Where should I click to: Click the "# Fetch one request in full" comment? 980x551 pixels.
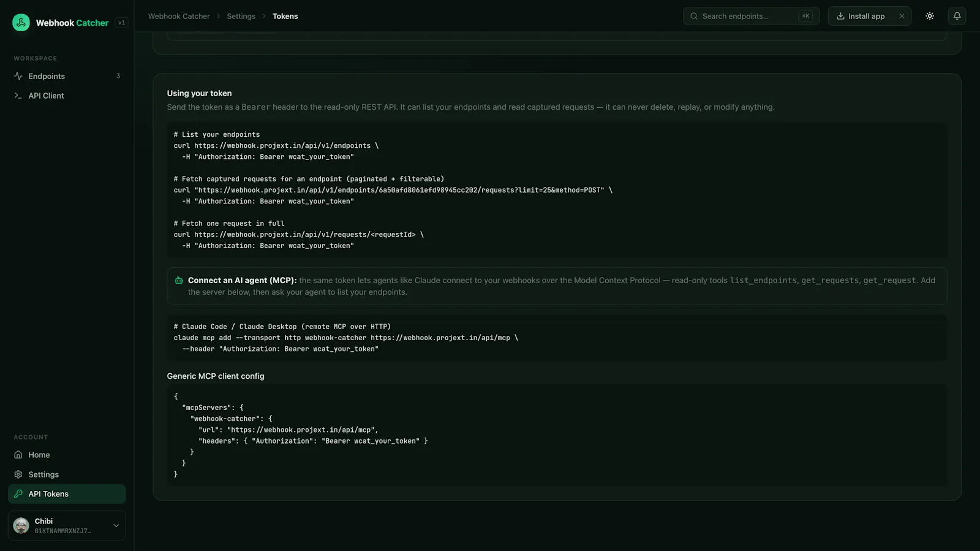click(229, 224)
